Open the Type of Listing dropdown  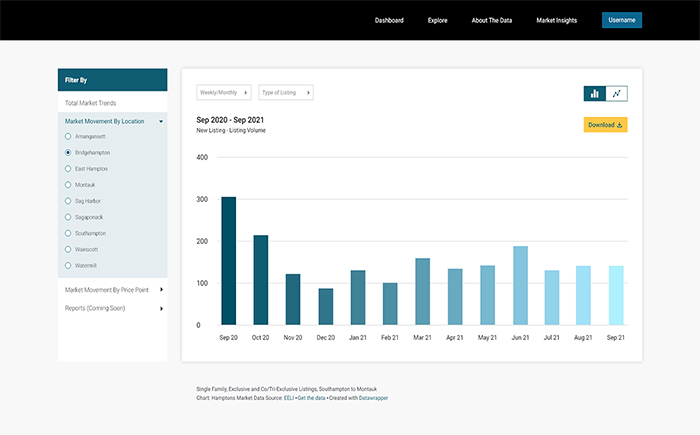[286, 92]
